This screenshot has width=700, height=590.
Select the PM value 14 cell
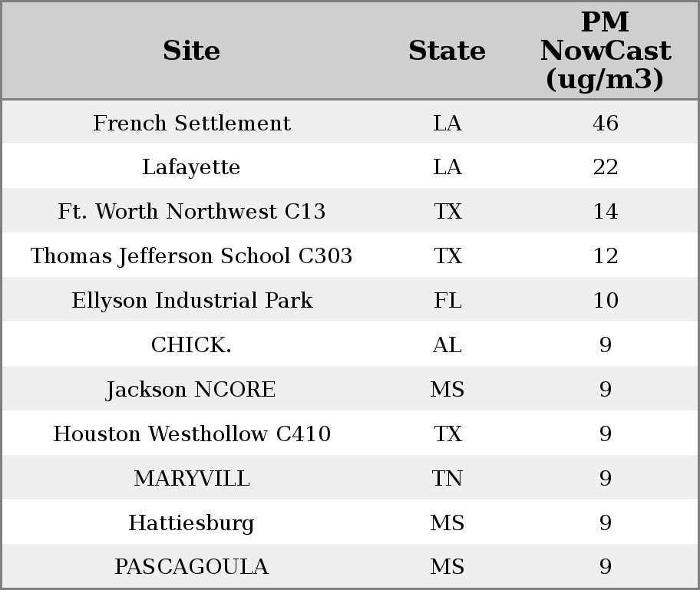pyautogui.click(x=605, y=212)
